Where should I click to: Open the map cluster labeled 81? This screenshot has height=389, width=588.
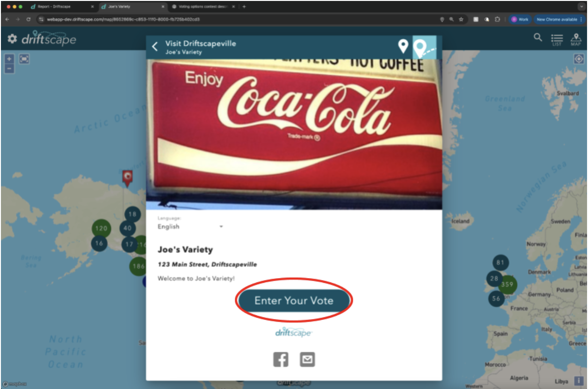pyautogui.click(x=500, y=263)
